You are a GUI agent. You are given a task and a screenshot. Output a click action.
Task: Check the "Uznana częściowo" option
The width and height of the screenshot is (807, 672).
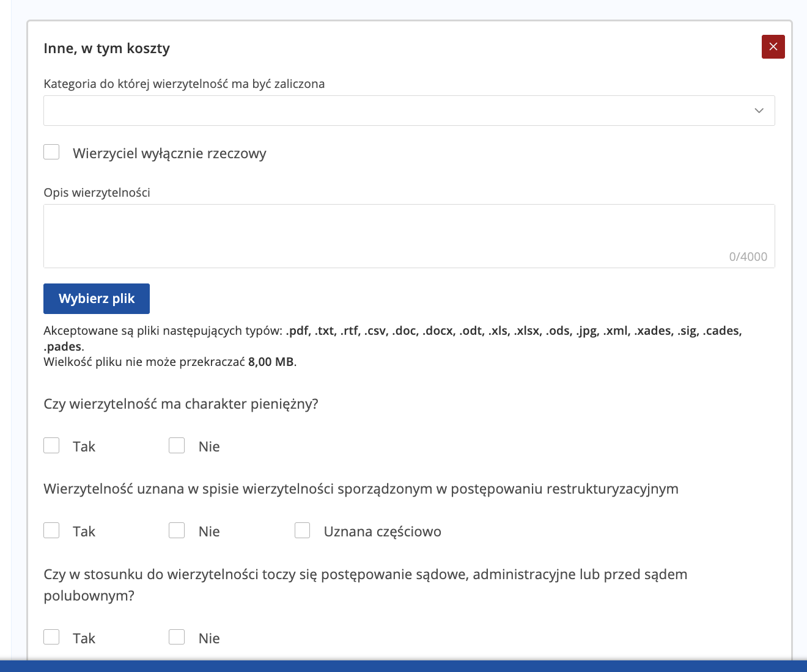click(x=302, y=530)
